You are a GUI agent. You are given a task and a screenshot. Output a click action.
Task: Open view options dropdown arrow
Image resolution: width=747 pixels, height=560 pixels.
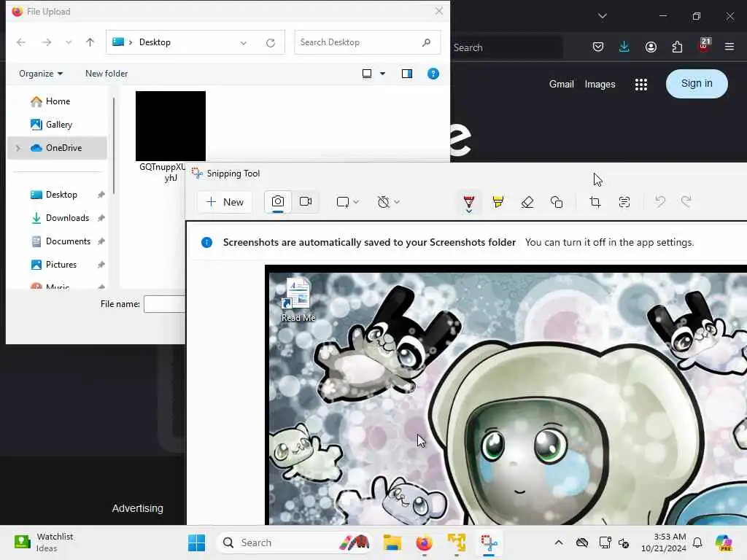pyautogui.click(x=382, y=74)
